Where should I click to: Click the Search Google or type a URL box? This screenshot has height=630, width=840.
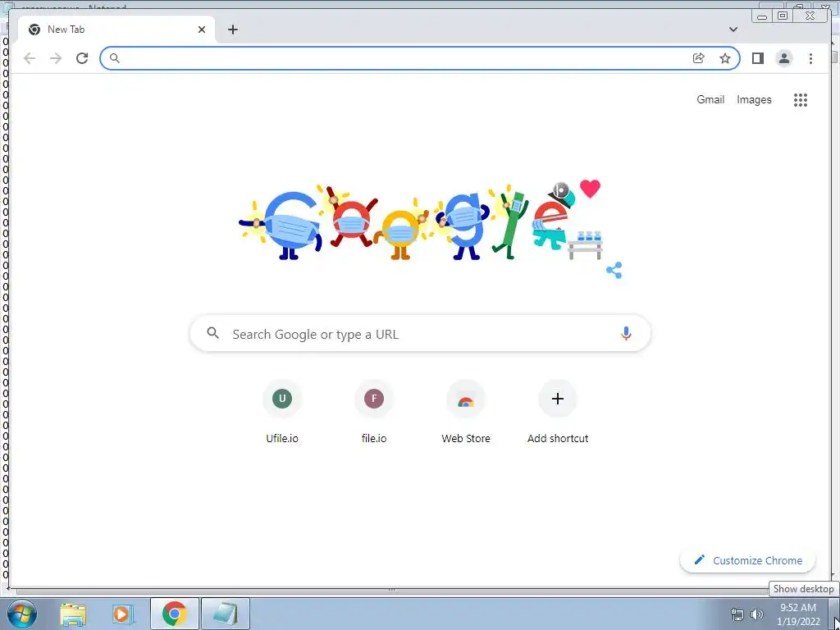click(420, 334)
